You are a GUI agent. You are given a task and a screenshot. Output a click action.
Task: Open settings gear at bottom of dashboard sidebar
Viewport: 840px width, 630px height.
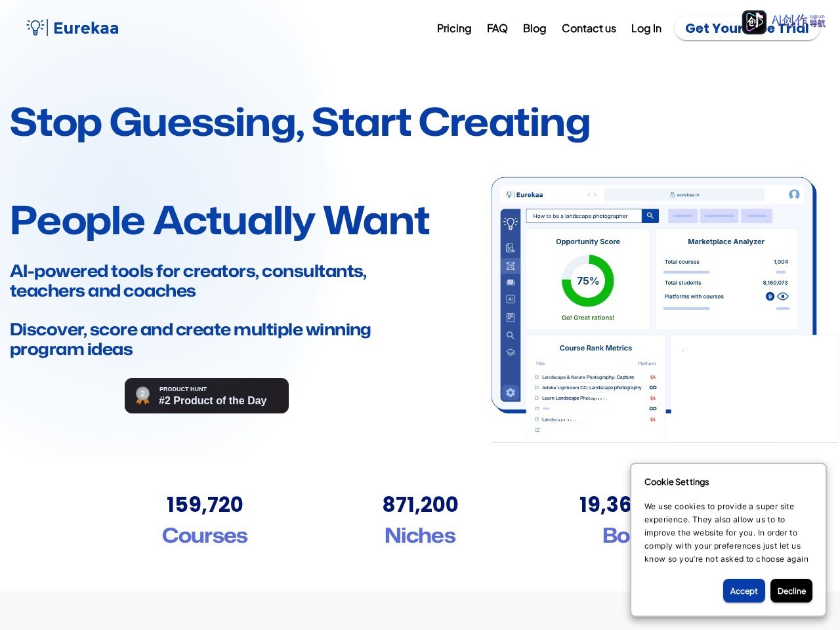click(x=510, y=392)
